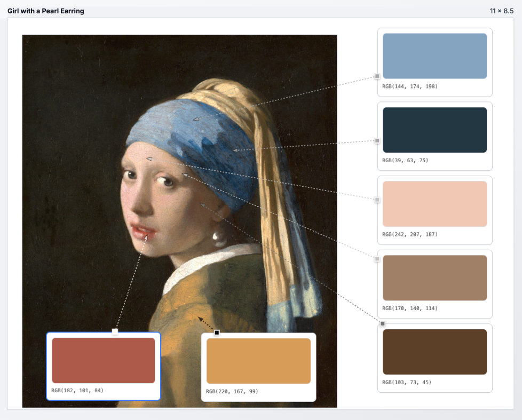522x420 pixels.
Task: Click connector handle on the red swatch card
Action: coord(115,331)
